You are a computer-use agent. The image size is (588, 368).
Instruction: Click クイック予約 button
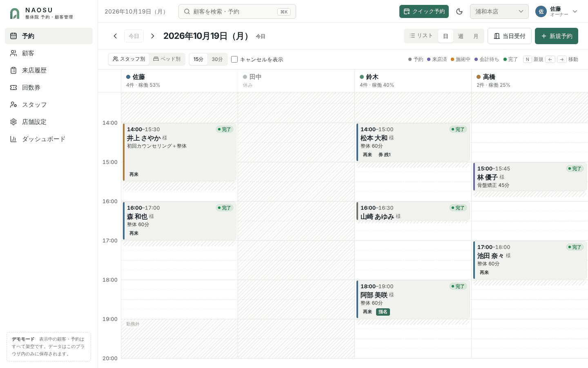(x=424, y=11)
